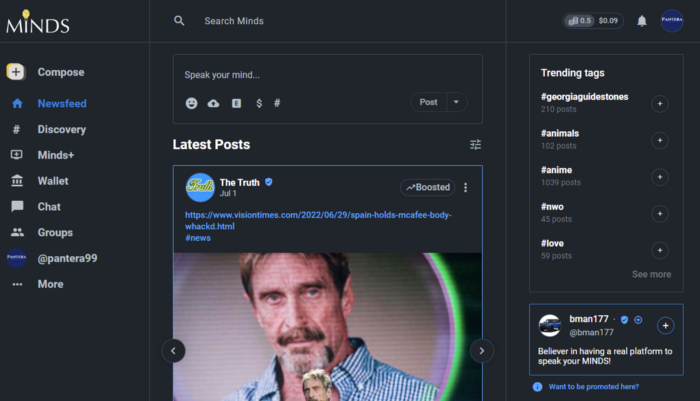The width and height of the screenshot is (700, 401).
Task: Open notifications bell
Action: click(642, 21)
